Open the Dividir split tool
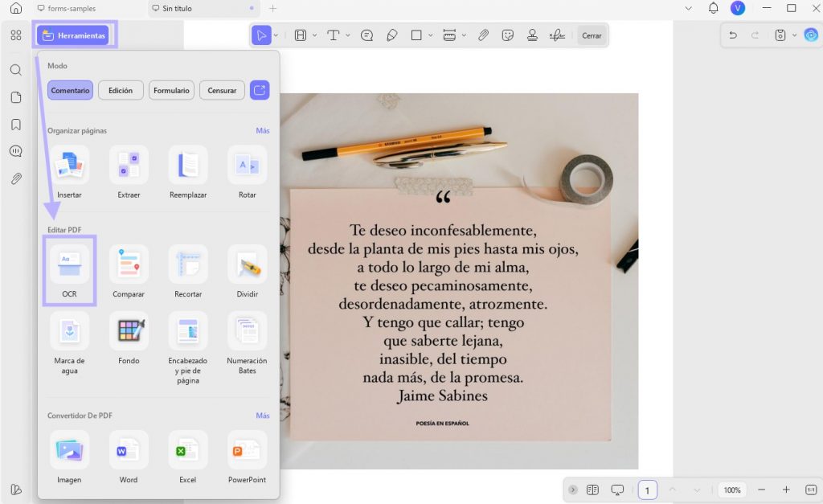 248,271
